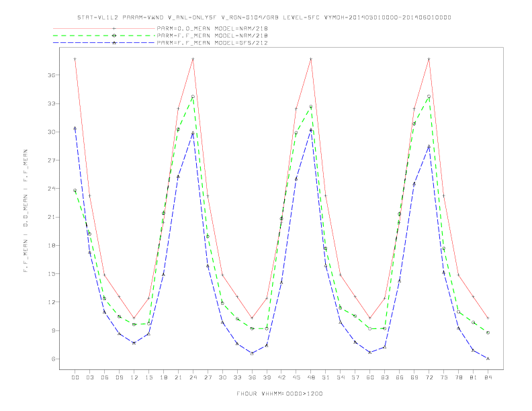Click x-axis forecast hour label 24
Image resolution: width=532 pixels, height=411 pixels.
click(193, 377)
